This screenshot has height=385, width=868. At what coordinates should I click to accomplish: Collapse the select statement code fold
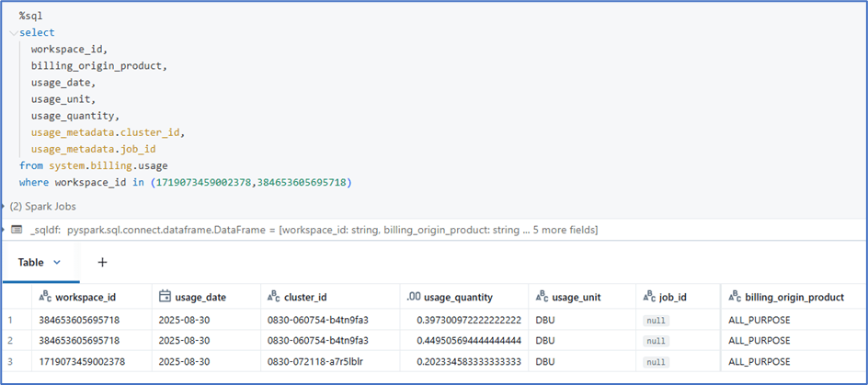tap(13, 33)
